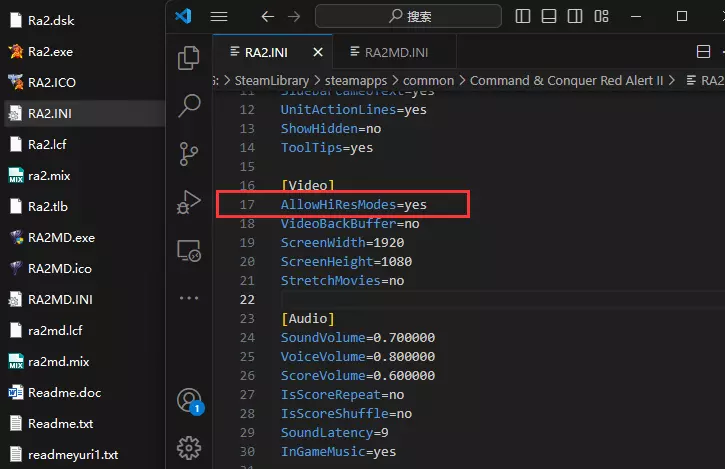Place cursor on StretchMovies=no line
This screenshot has height=469, width=725.
coord(342,280)
